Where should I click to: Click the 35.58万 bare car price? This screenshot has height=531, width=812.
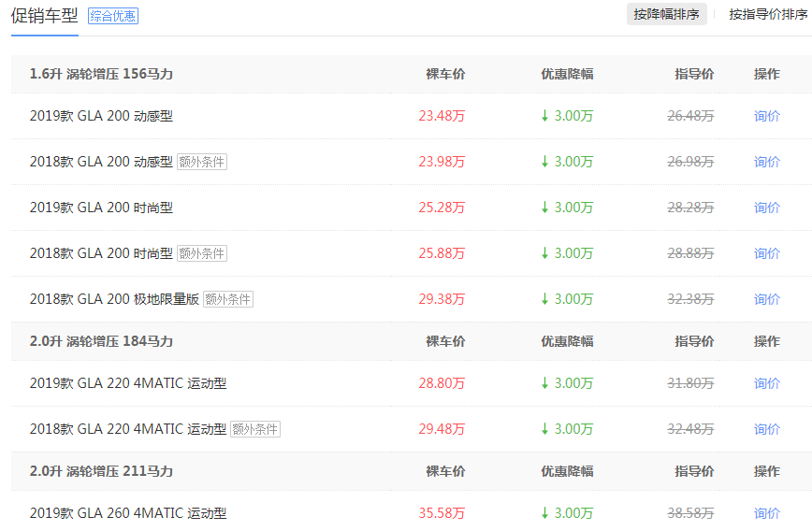pos(442,513)
